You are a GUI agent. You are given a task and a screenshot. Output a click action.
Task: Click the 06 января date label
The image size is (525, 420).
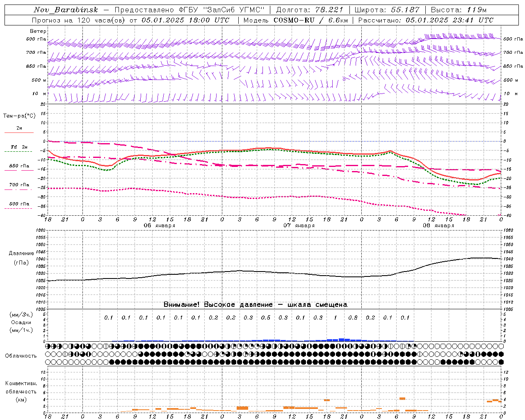click(159, 226)
